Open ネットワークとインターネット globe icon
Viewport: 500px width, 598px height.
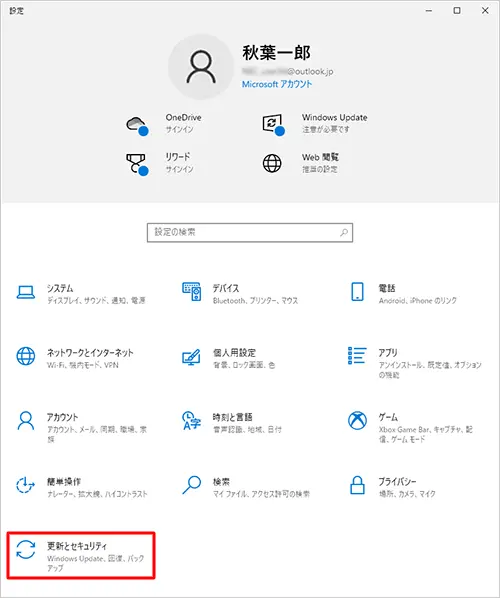pos(26,356)
